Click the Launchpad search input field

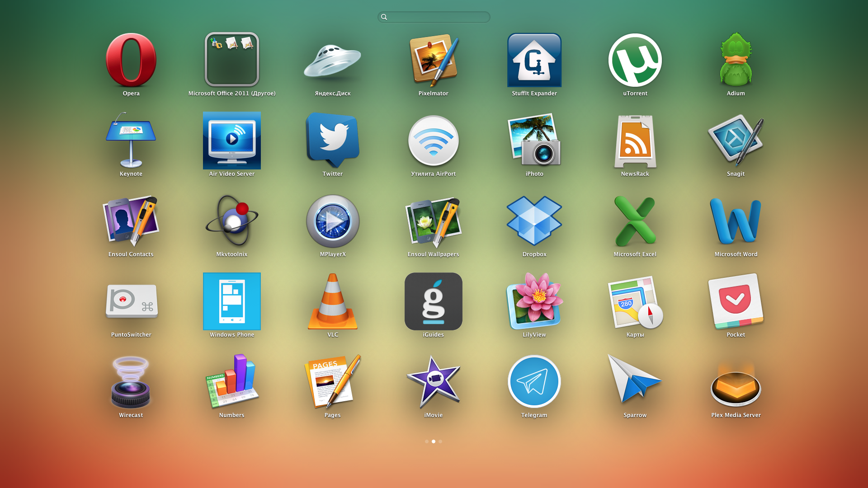coord(434,17)
